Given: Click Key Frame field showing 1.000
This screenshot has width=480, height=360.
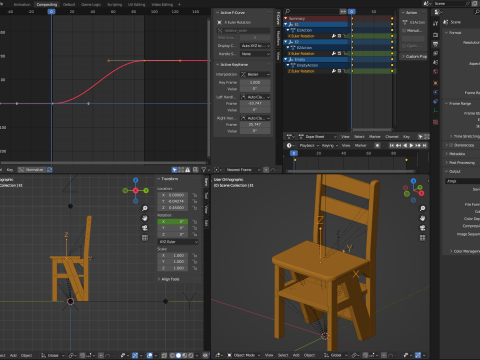Looking at the screenshot, I should click(255, 82).
